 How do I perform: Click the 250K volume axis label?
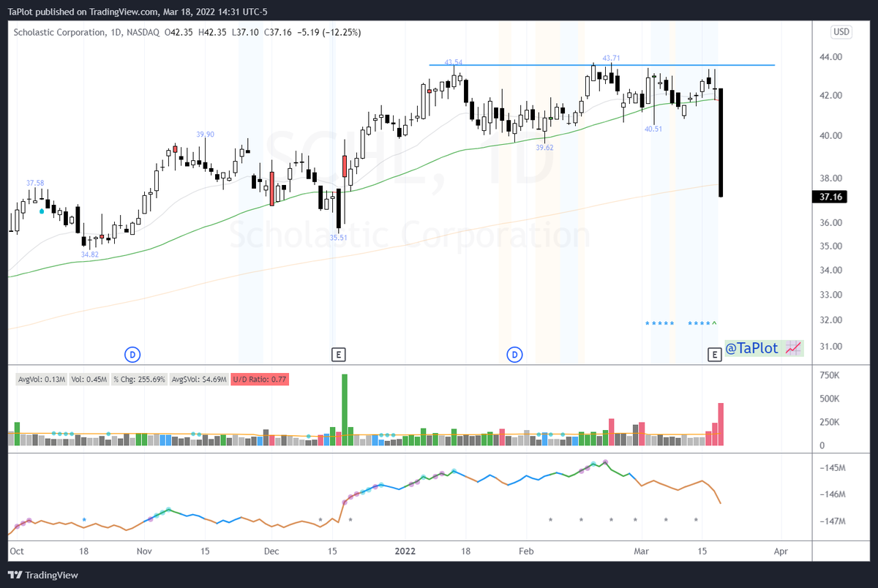tap(828, 422)
